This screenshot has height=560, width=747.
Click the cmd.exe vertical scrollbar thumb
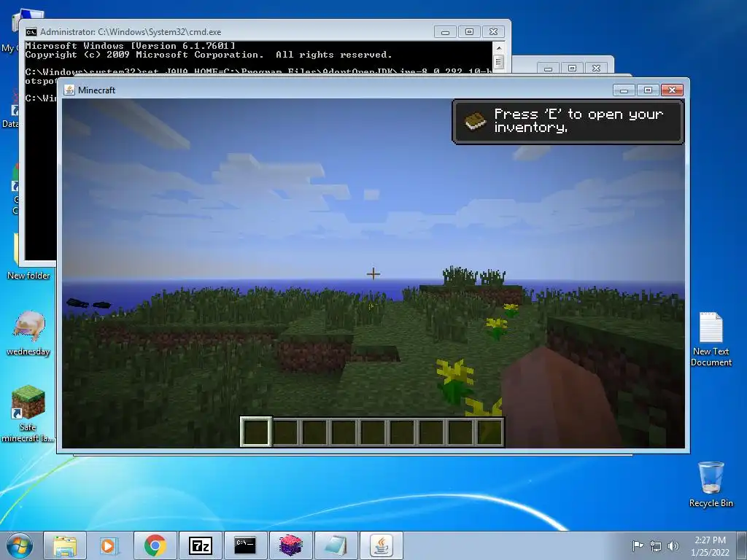499,63
